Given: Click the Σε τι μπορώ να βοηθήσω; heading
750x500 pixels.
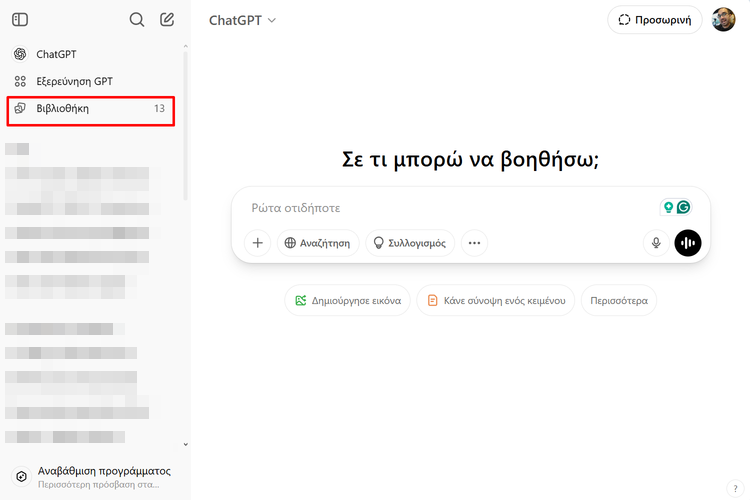Looking at the screenshot, I should pos(470,159).
